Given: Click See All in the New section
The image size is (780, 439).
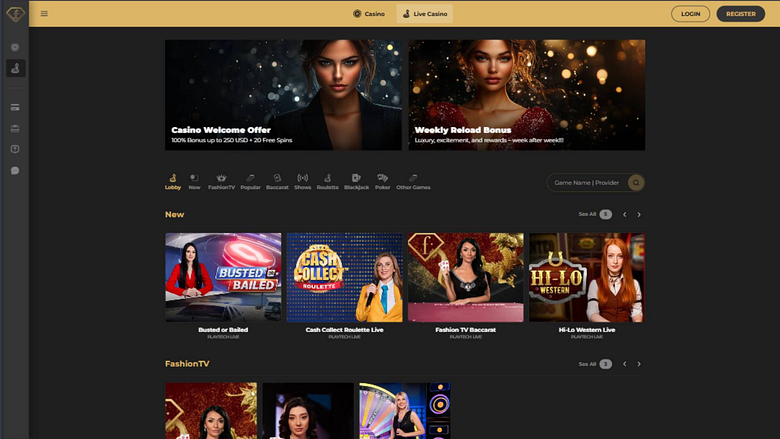Looking at the screenshot, I should click(595, 214).
